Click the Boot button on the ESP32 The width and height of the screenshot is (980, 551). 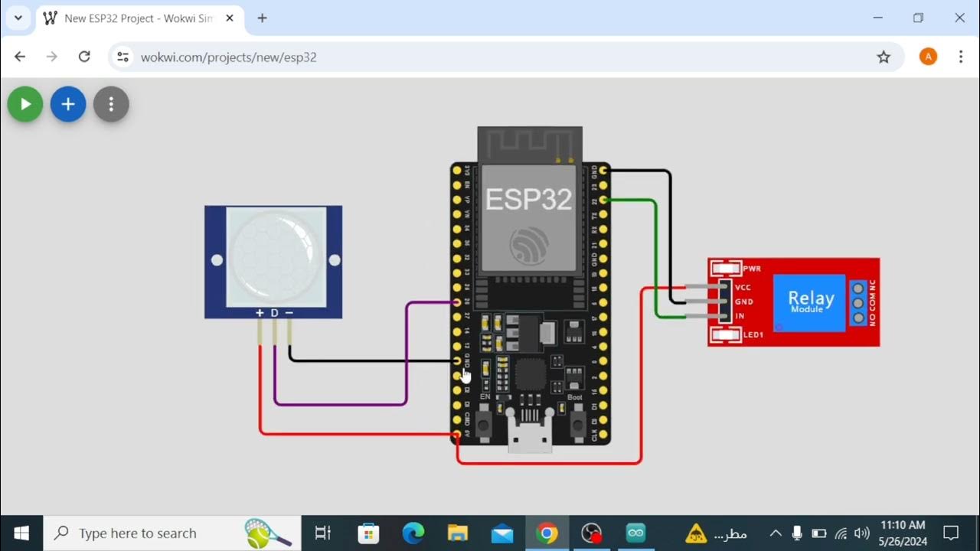(577, 423)
